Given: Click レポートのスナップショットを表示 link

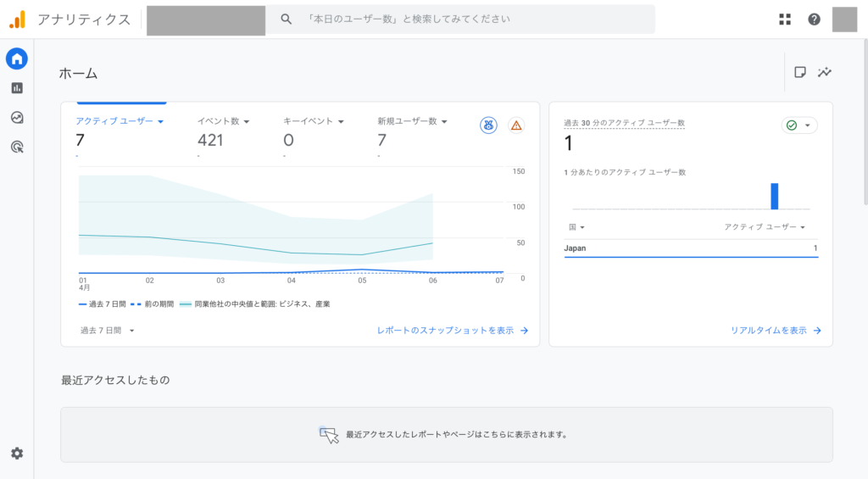Looking at the screenshot, I should [x=453, y=331].
